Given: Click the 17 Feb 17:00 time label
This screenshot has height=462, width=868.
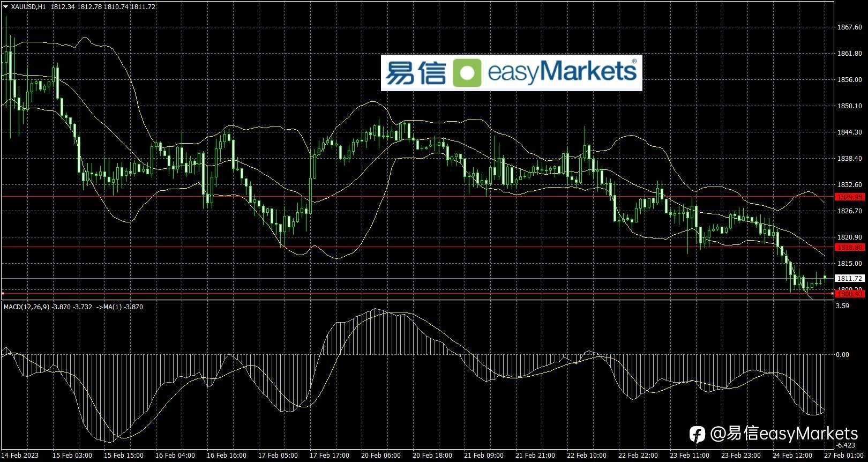Looking at the screenshot, I should [x=330, y=456].
